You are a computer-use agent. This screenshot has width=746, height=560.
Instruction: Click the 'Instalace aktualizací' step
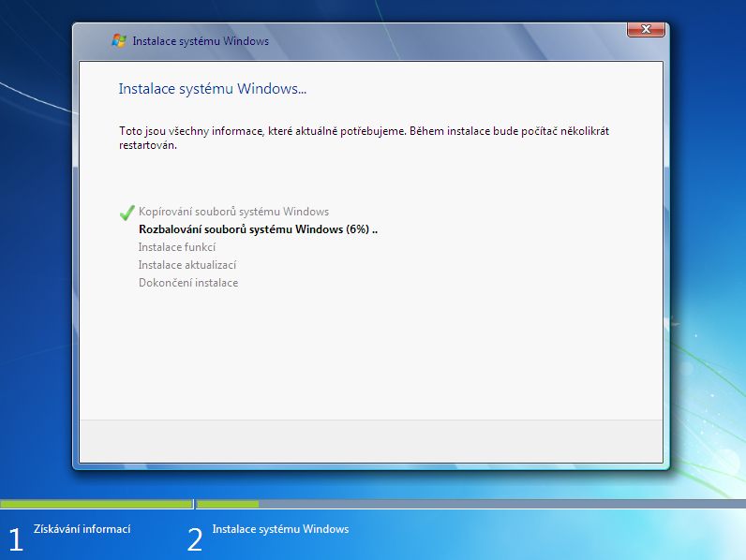(x=187, y=265)
